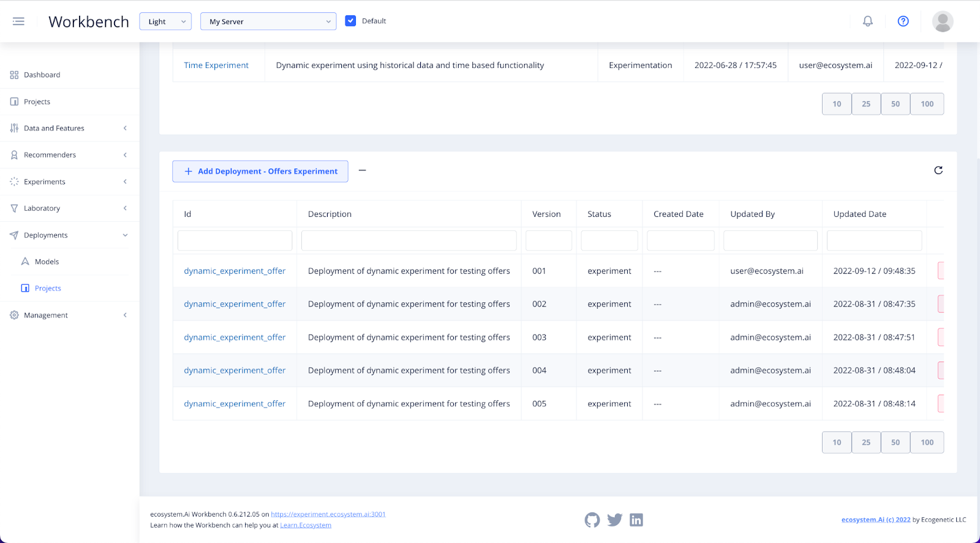The width and height of the screenshot is (980, 543).
Task: Click the Dashboard grid icon
Action: coord(14,75)
